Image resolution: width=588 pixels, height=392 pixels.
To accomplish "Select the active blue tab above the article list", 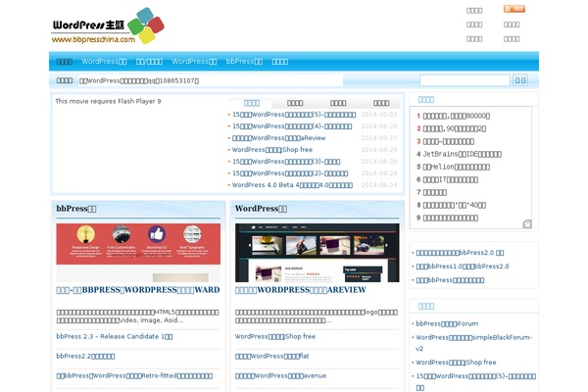I will point(251,103).
